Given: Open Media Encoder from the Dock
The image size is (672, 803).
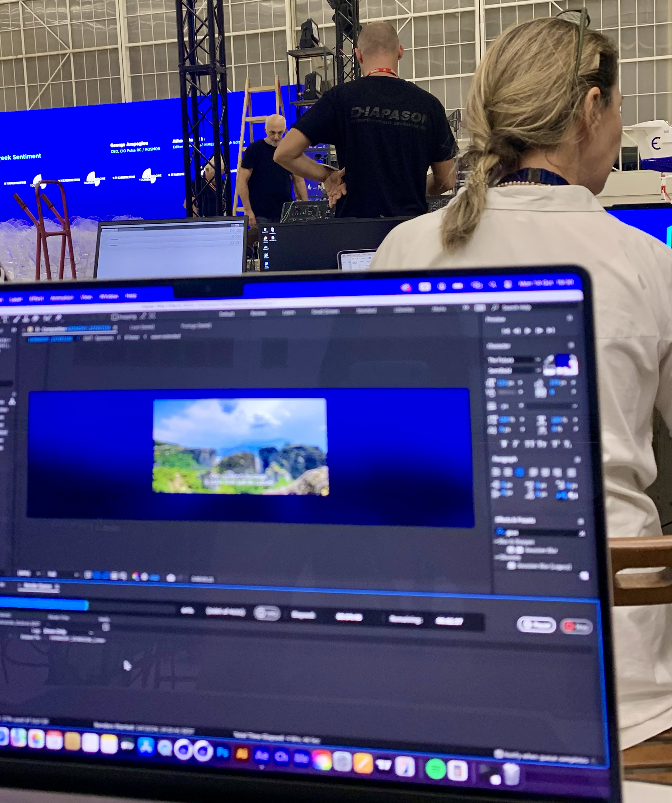Looking at the screenshot, I should click(301, 758).
